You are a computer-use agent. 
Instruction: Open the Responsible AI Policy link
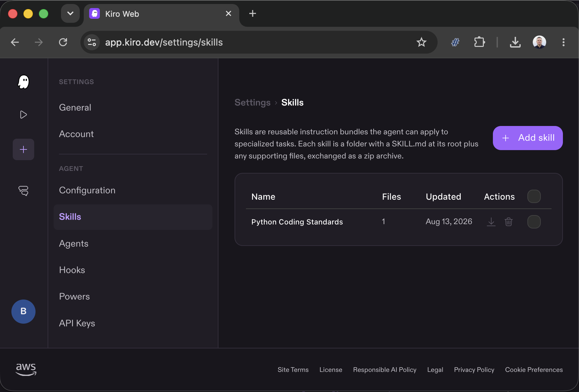pos(385,370)
